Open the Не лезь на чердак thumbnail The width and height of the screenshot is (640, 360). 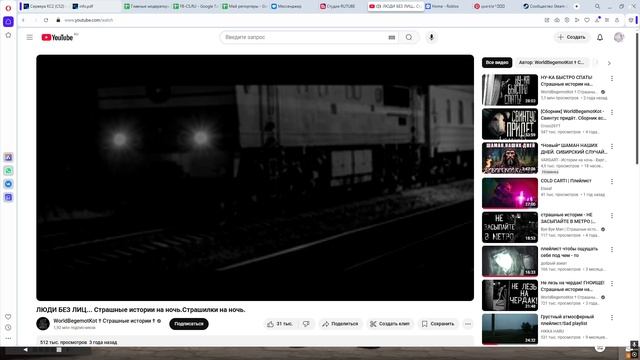click(510, 295)
